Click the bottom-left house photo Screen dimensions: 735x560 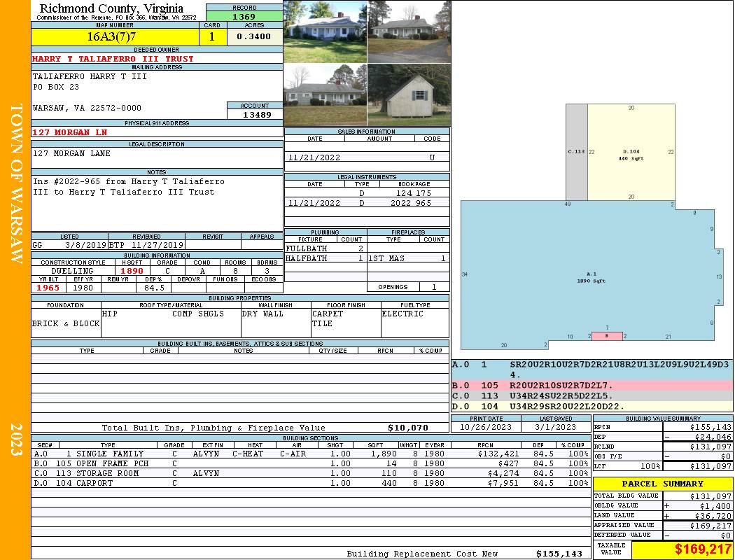click(x=325, y=94)
